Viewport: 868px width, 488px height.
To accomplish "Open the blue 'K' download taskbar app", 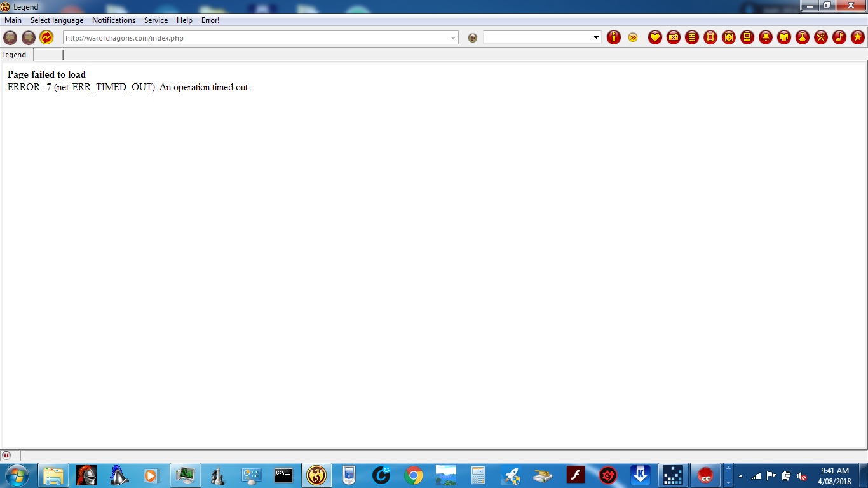I will [641, 475].
